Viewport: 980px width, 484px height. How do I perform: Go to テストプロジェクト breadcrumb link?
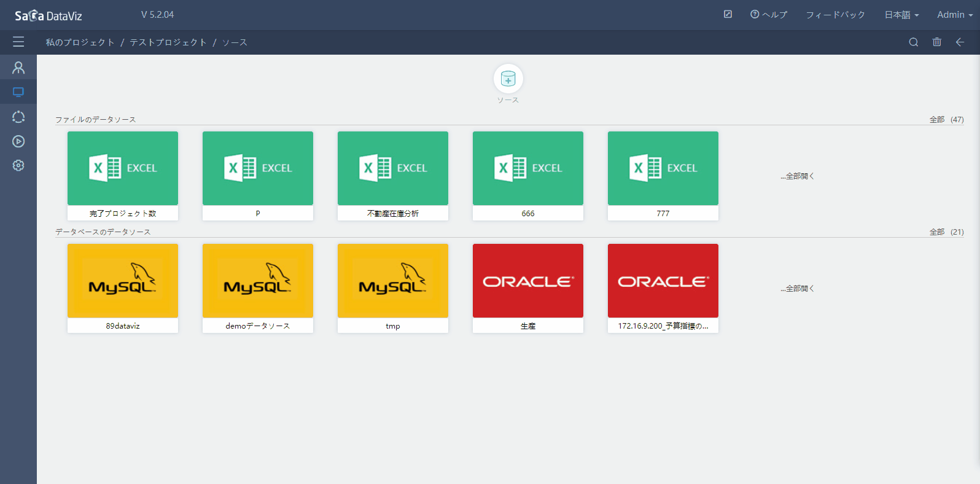click(x=168, y=42)
